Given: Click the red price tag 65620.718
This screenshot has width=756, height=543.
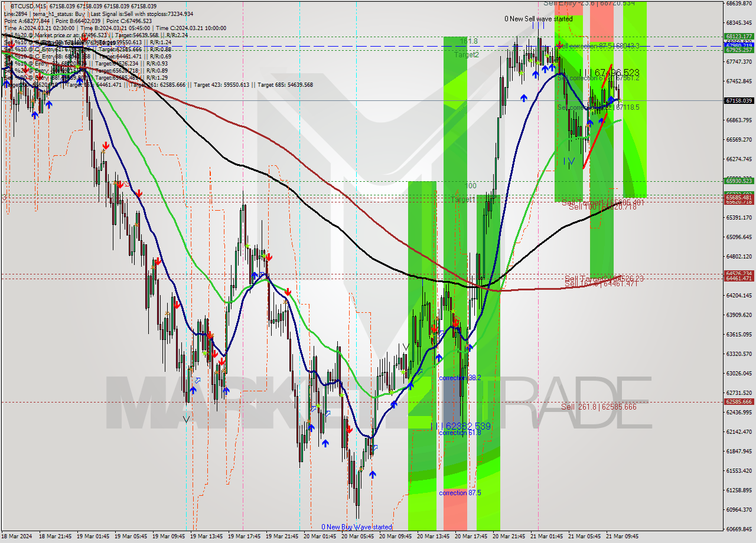Looking at the screenshot, I should click(x=739, y=202).
